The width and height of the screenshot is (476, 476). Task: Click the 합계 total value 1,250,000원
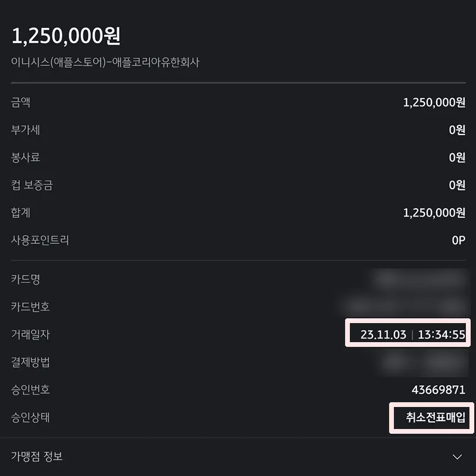click(434, 212)
